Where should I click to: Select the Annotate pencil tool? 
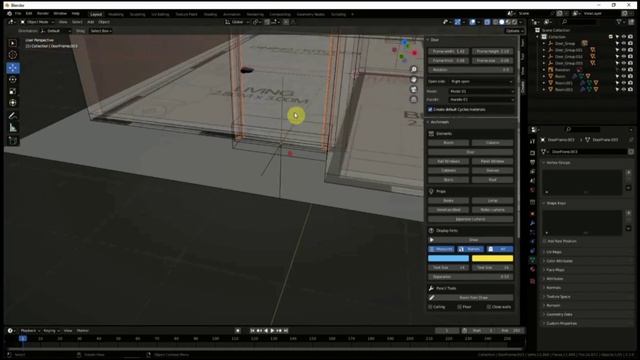[x=13, y=116]
